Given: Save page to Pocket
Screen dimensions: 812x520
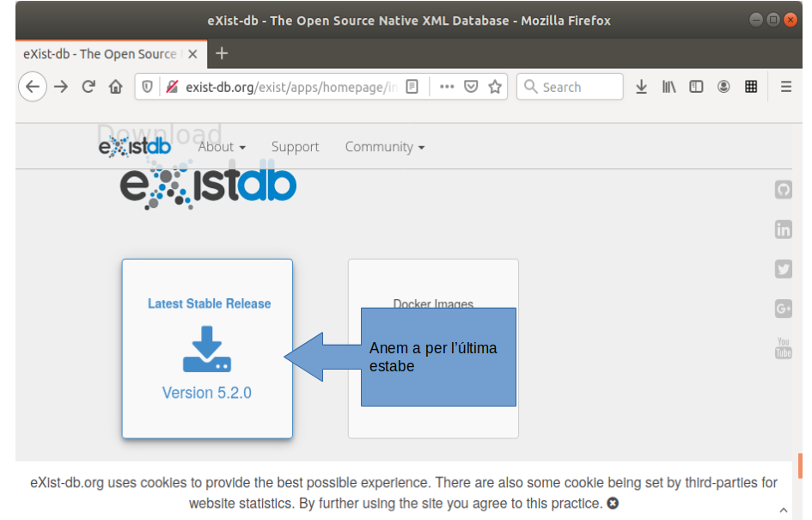Looking at the screenshot, I should coord(471,87).
